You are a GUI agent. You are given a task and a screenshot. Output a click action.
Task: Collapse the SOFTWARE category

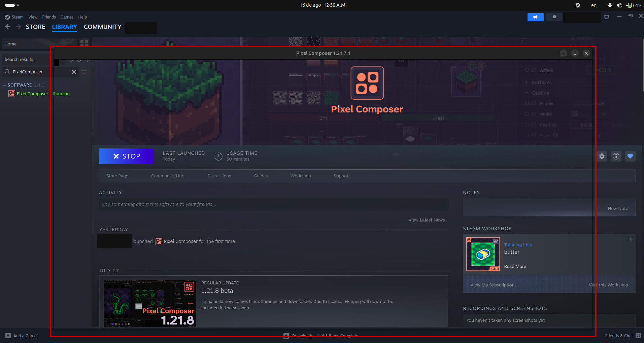point(4,85)
